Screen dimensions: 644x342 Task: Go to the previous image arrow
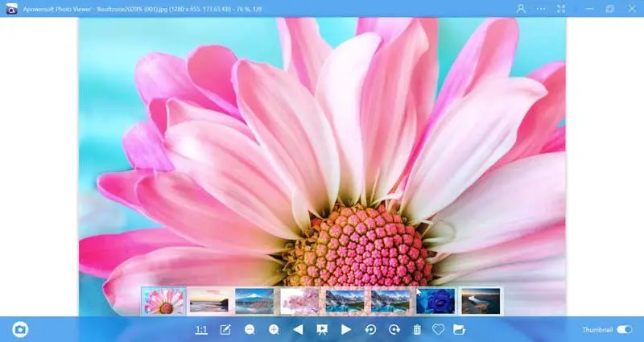(x=298, y=330)
